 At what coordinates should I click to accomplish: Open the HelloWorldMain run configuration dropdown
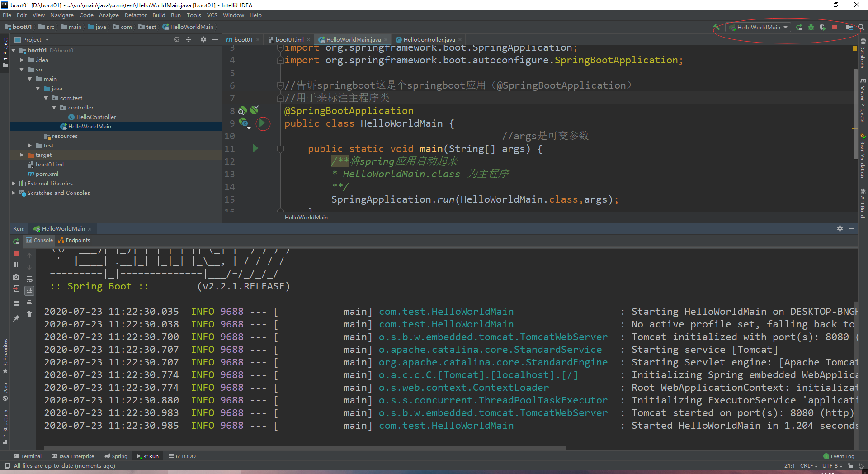tap(758, 27)
